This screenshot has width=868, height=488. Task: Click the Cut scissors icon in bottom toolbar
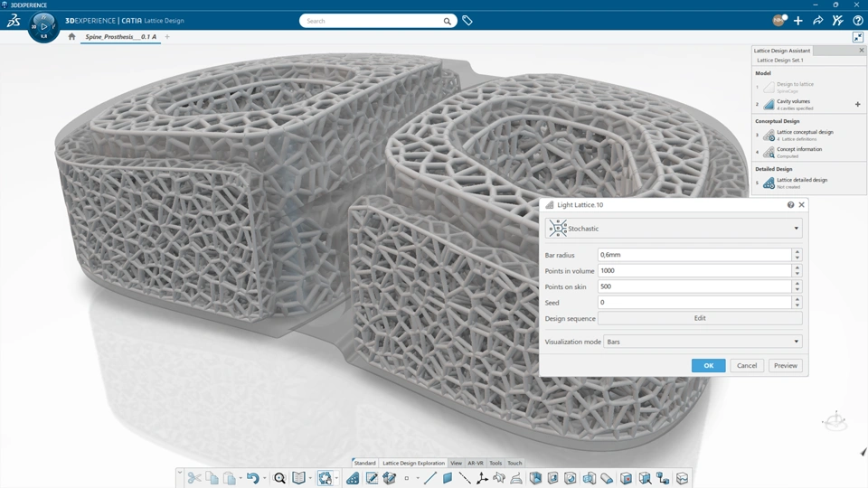tap(193, 478)
